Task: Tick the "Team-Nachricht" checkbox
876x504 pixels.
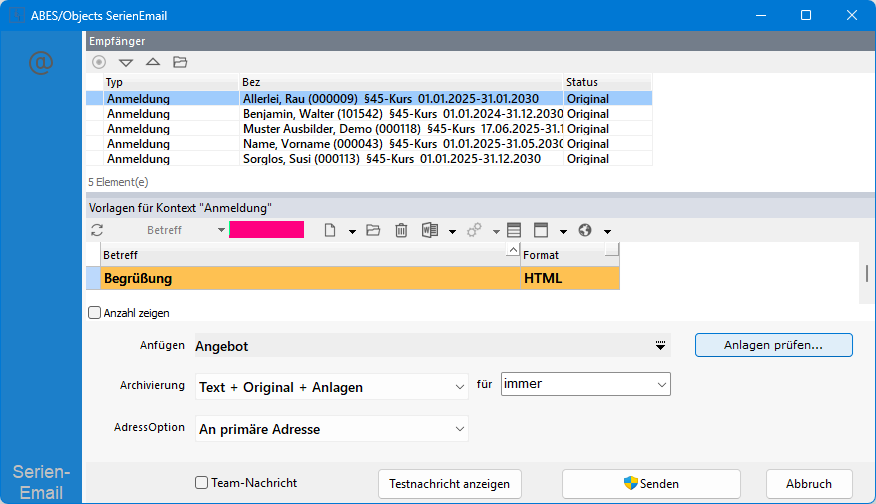Action: pos(201,483)
